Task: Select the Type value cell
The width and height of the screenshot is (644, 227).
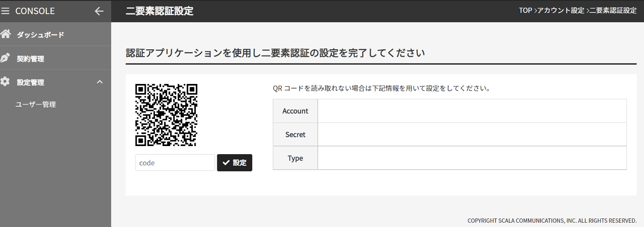Action: pos(472,158)
